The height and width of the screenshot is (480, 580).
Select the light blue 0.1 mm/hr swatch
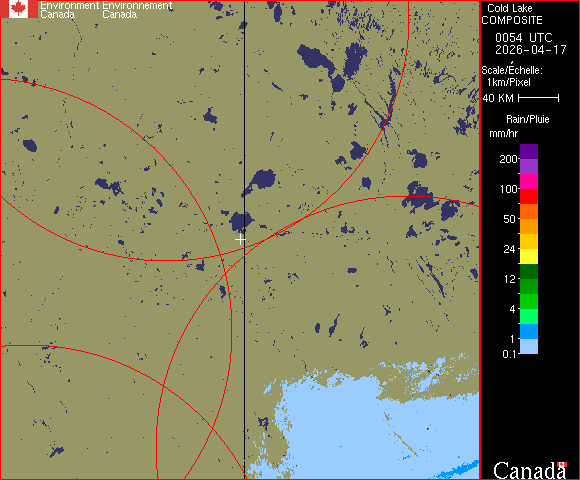click(529, 347)
